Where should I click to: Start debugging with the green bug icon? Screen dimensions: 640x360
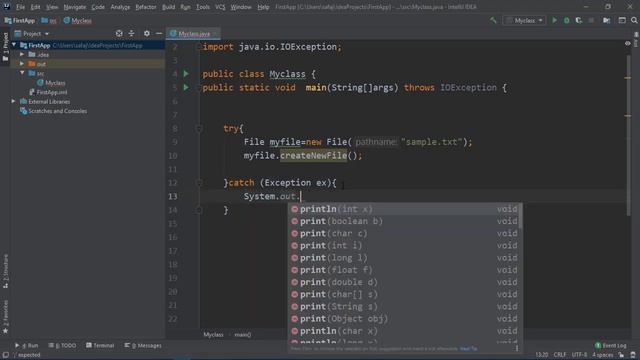tap(567, 20)
